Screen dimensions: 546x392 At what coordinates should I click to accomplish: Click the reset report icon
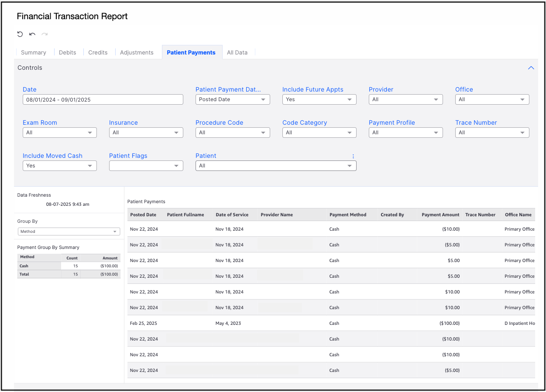[20, 34]
